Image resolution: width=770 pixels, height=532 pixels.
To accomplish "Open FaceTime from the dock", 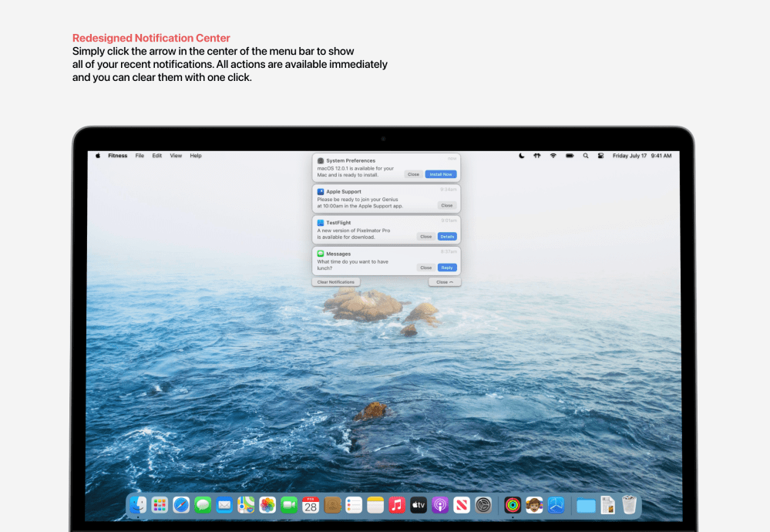I will pyautogui.click(x=289, y=505).
